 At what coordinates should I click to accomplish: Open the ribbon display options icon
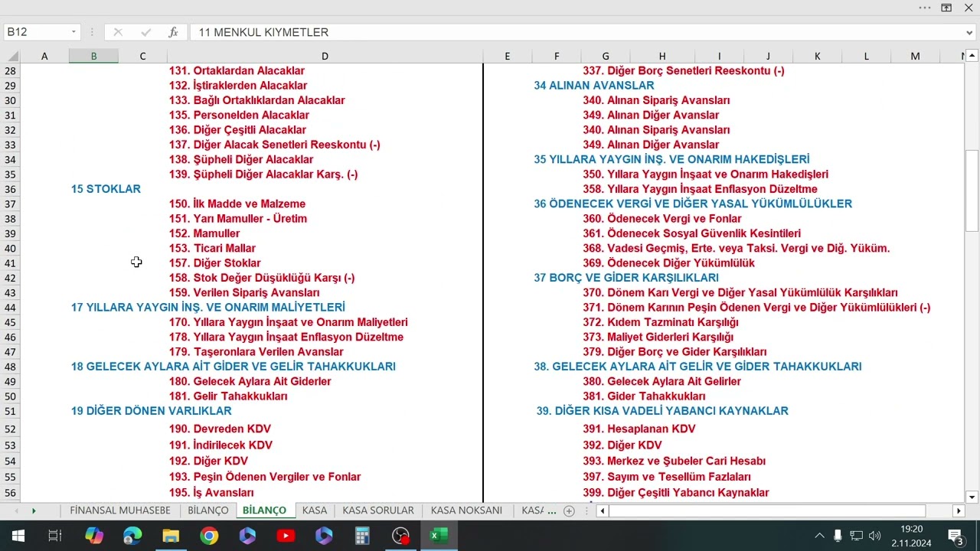click(946, 8)
